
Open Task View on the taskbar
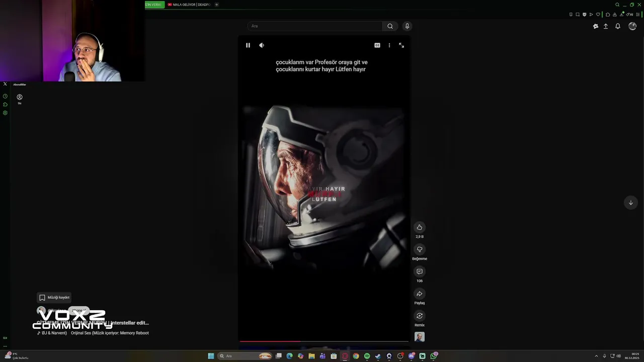pyautogui.click(x=278, y=356)
